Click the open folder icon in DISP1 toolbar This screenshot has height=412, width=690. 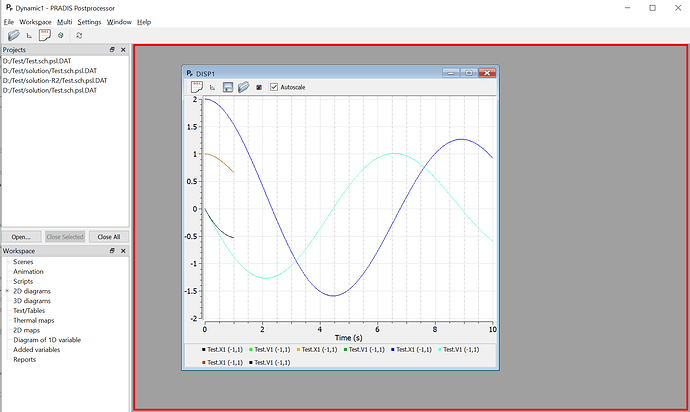243,87
